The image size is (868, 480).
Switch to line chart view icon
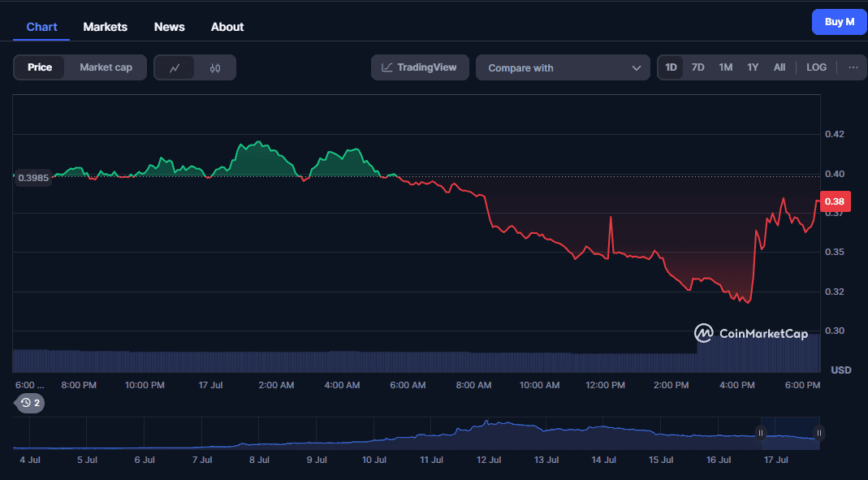(175, 68)
